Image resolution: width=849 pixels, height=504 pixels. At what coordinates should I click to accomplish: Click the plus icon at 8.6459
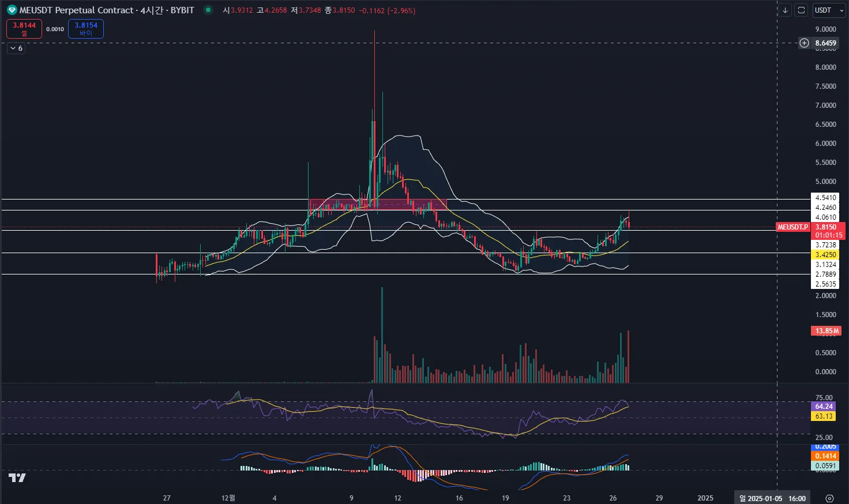click(804, 43)
